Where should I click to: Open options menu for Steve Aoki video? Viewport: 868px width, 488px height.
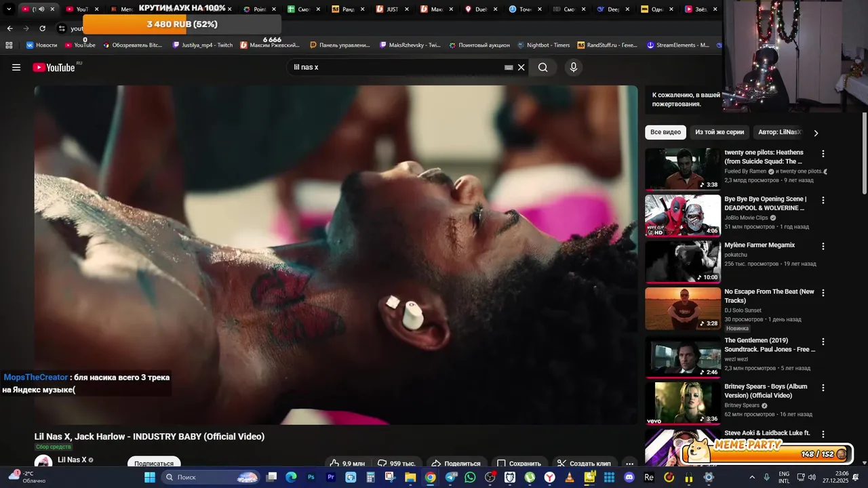[823, 434]
